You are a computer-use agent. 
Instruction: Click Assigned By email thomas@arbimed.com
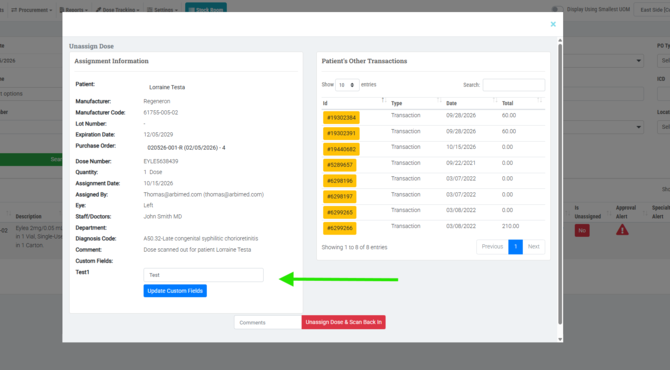[203, 194]
